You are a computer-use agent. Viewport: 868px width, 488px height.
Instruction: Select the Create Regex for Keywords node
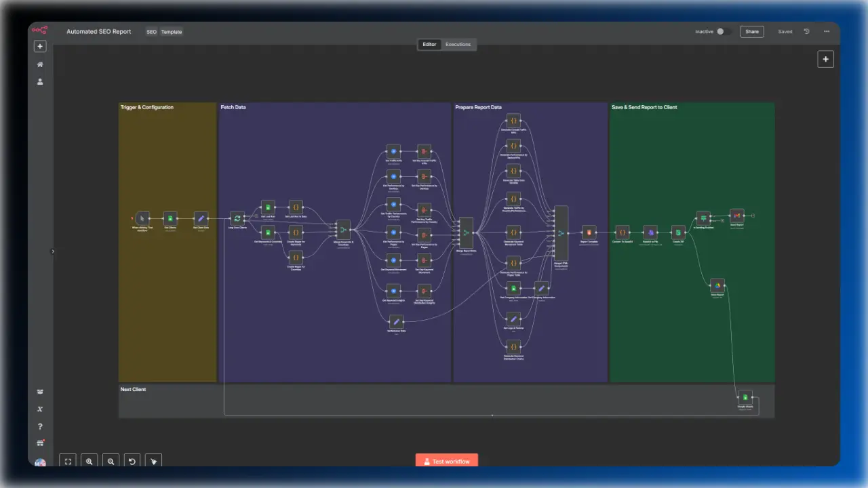[296, 232]
